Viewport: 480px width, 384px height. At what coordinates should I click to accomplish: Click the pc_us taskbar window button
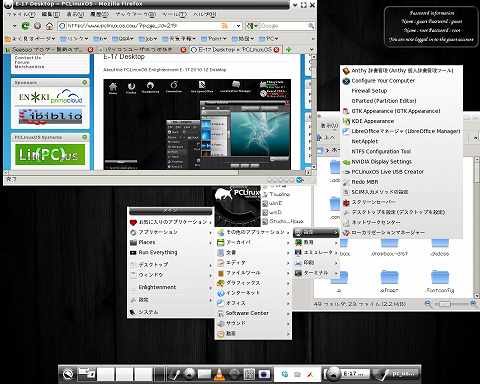tap(396, 374)
